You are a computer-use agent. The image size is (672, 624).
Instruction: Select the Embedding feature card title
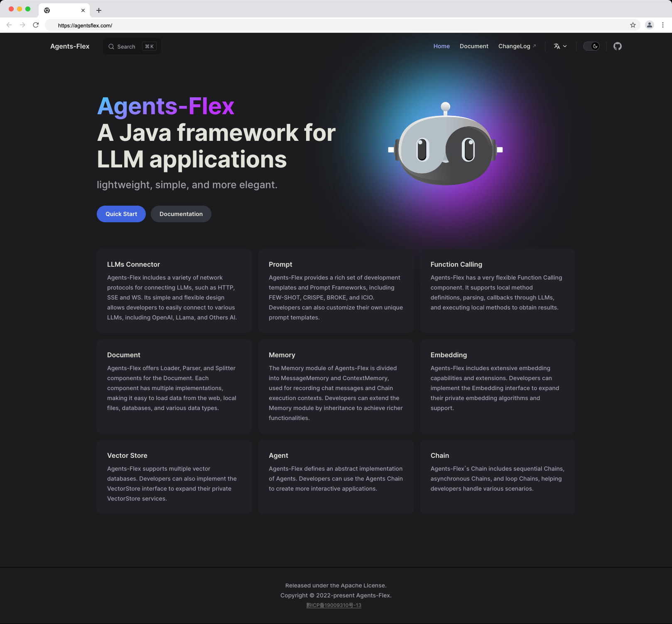click(x=449, y=355)
